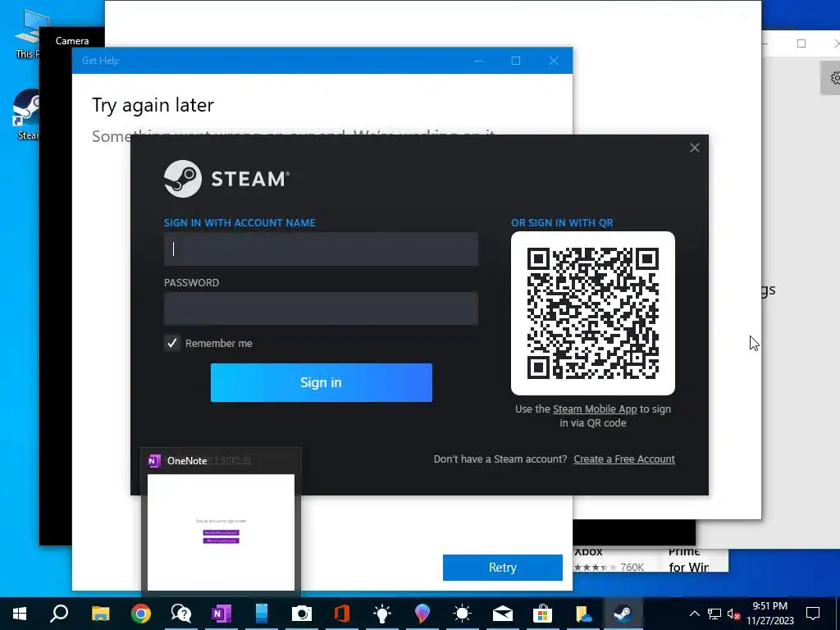
Task: Open Mail app from taskbar
Action: coord(503,614)
